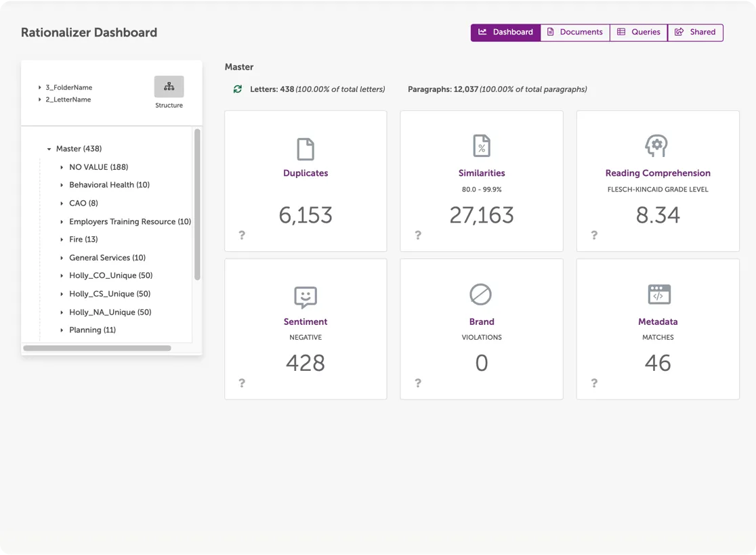Image resolution: width=756 pixels, height=555 pixels.
Task: Switch to the Documents tab
Action: [574, 32]
